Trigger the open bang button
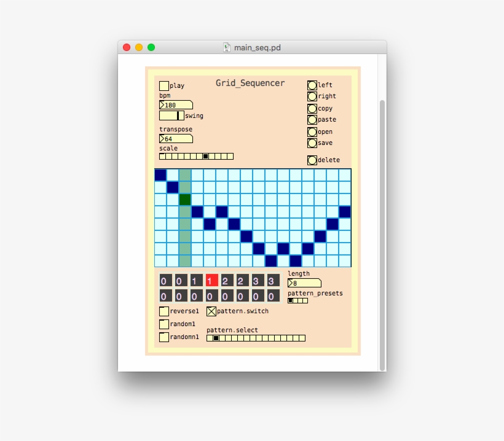This screenshot has width=504, height=441. [x=312, y=132]
